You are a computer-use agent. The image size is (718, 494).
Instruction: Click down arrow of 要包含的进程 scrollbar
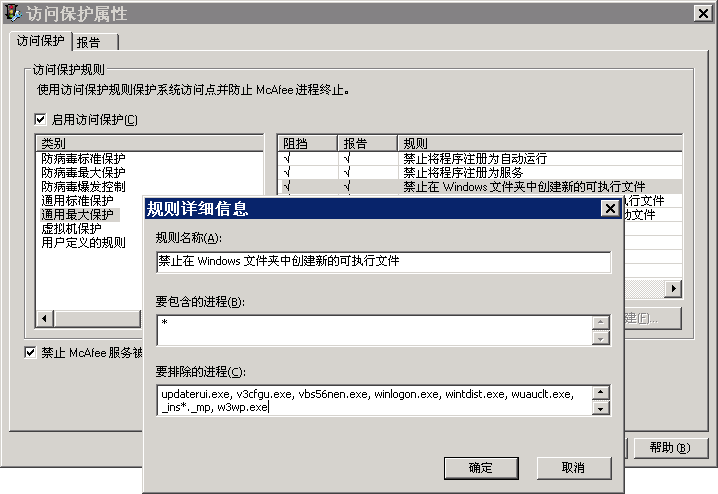(601, 338)
